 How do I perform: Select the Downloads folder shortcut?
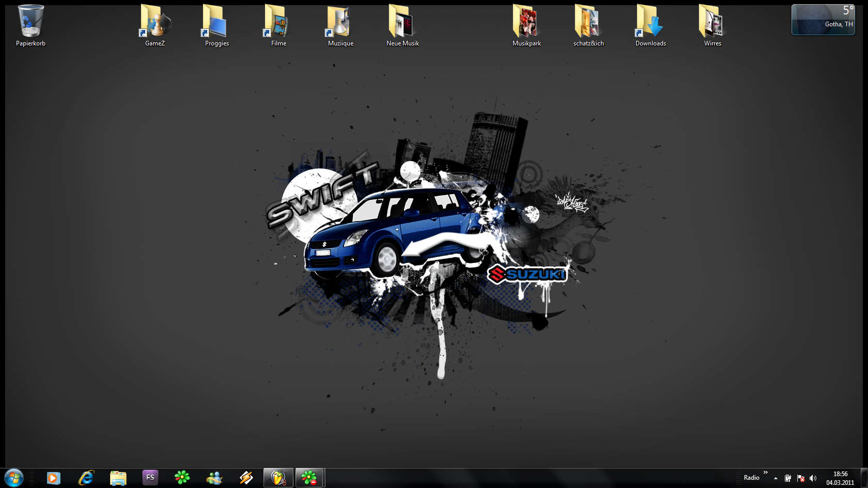pyautogui.click(x=651, y=26)
